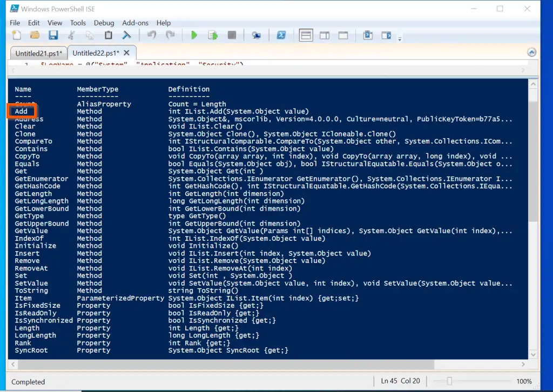Collapse the script pane with the round chevron
This screenshot has width=553, height=392.
point(531,52)
